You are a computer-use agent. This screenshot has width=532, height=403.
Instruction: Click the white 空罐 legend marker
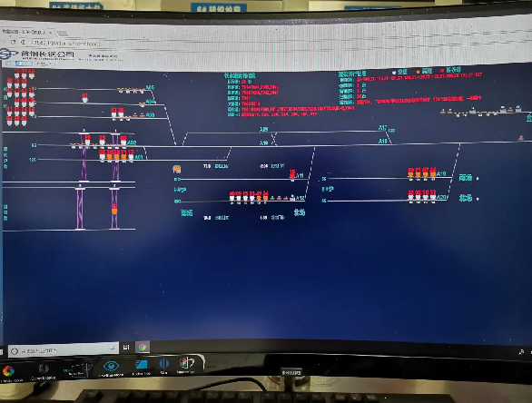394,73
